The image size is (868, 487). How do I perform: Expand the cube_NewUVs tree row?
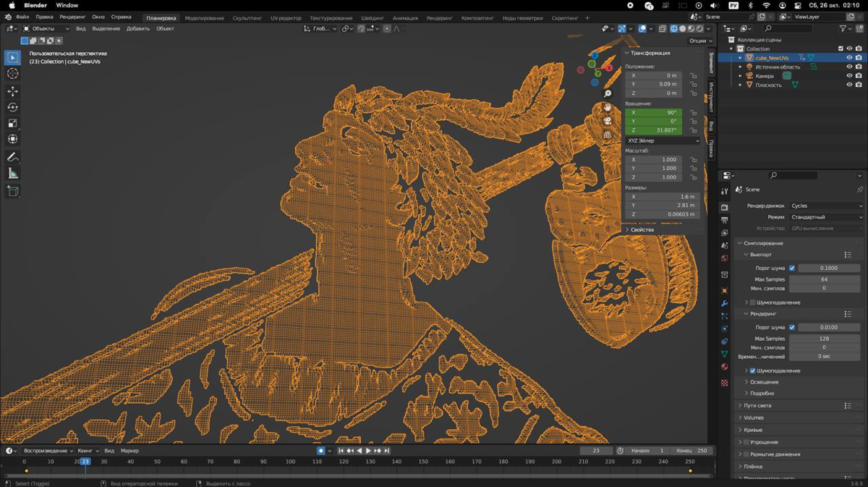739,58
